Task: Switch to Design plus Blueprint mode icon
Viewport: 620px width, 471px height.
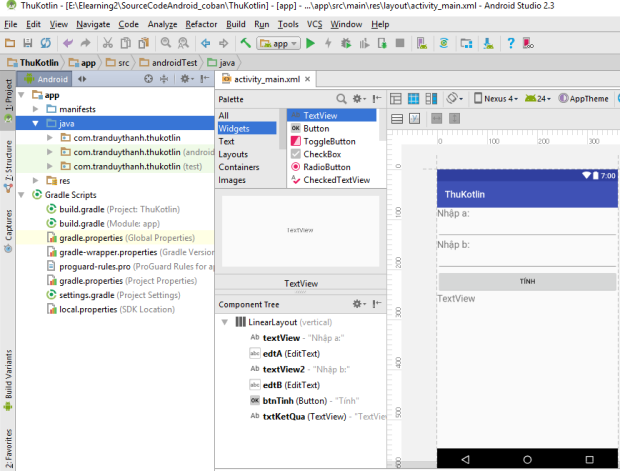Action: point(431,98)
